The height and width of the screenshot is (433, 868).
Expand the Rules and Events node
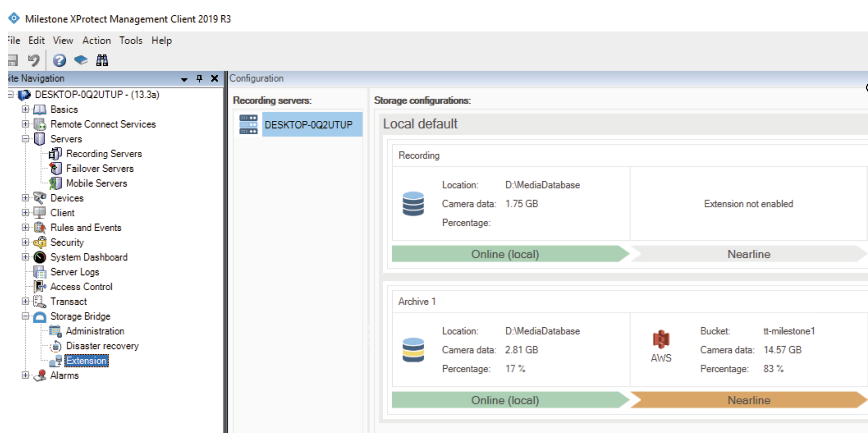25,227
